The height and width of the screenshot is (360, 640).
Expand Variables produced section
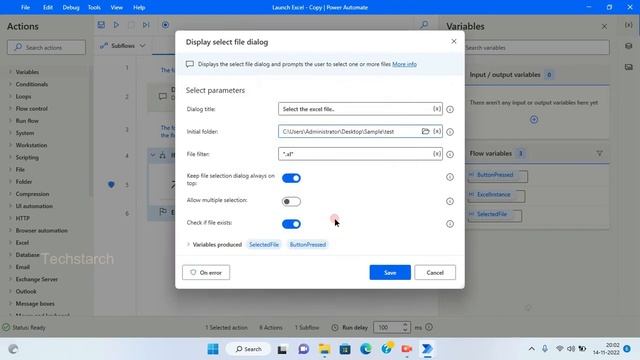click(x=188, y=244)
